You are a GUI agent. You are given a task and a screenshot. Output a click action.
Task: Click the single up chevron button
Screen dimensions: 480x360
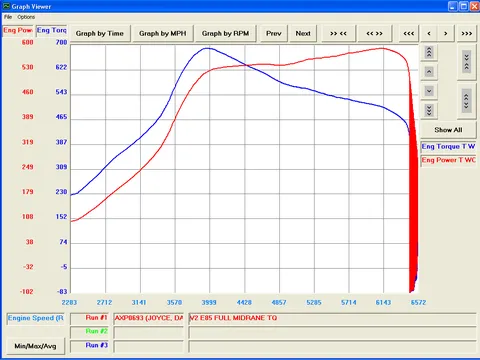coord(429,72)
